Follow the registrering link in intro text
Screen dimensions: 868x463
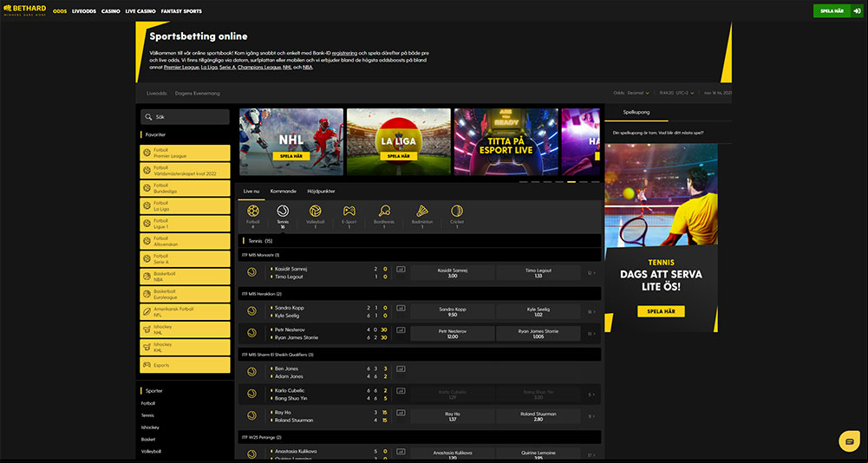[x=345, y=52]
